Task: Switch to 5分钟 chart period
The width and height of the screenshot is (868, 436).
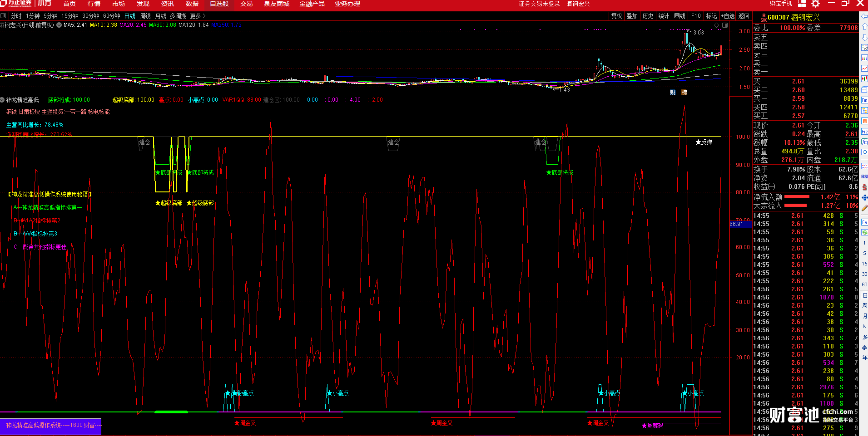Action: (51, 16)
